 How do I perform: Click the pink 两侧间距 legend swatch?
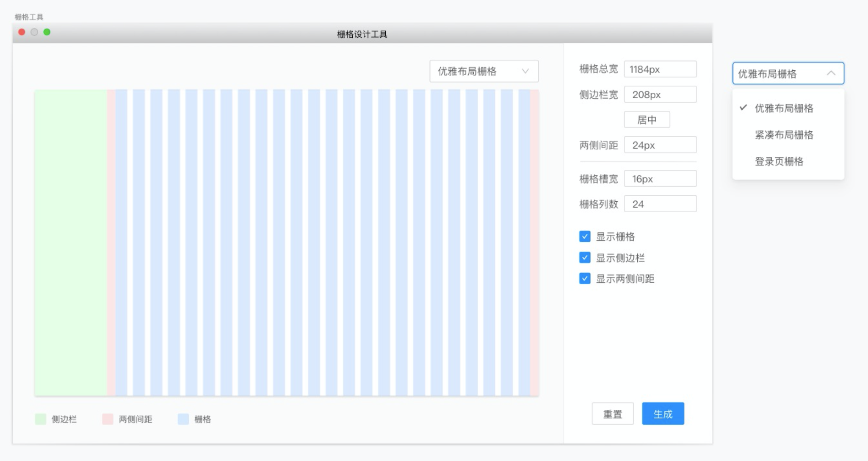click(x=108, y=419)
